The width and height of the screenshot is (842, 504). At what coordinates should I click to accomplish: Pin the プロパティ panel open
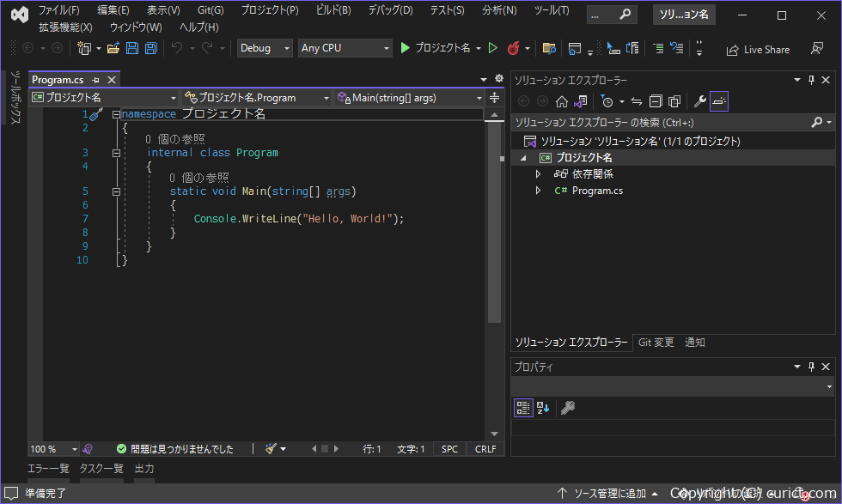(x=810, y=366)
